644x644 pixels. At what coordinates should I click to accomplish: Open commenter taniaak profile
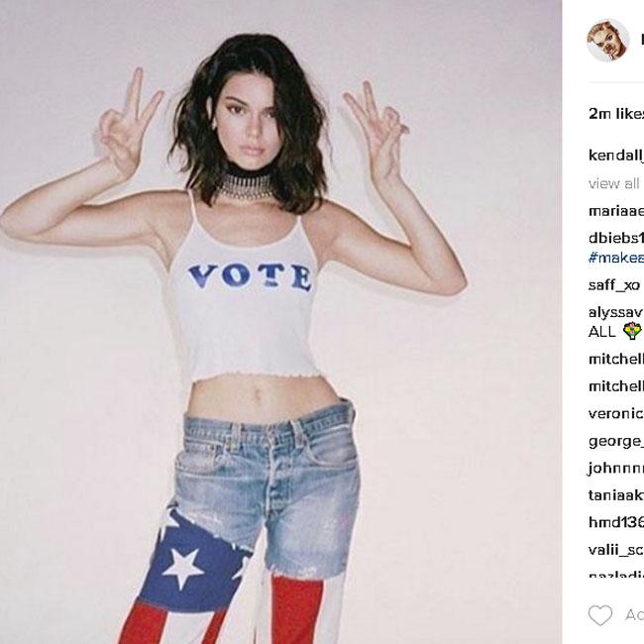pos(616,495)
